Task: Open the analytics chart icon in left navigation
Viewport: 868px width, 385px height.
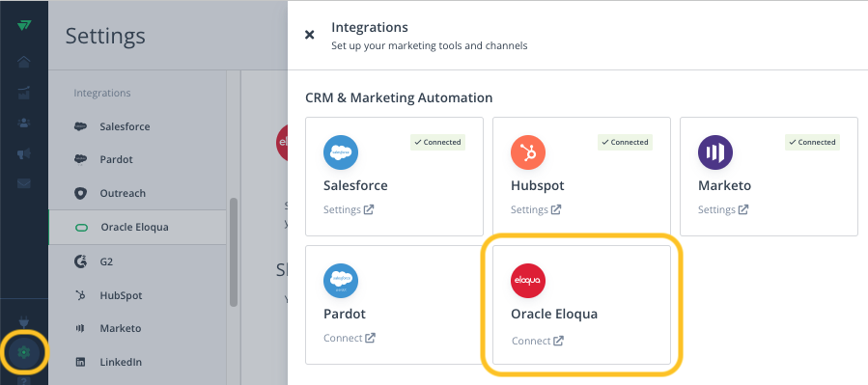Action: (x=24, y=93)
